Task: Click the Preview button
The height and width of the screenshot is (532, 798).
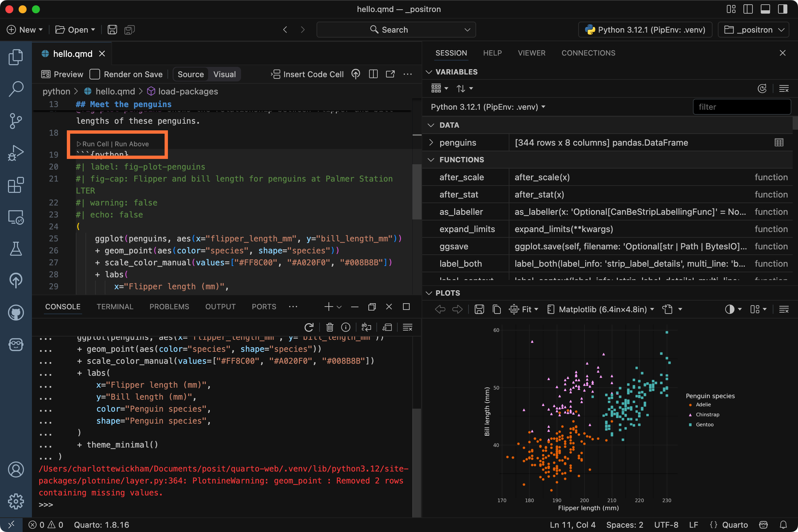Action: pyautogui.click(x=62, y=74)
